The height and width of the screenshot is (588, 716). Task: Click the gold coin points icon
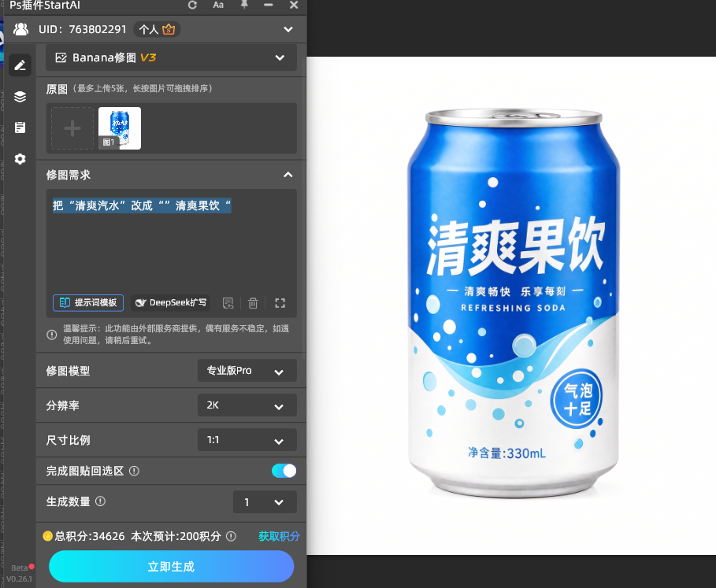pyautogui.click(x=47, y=536)
